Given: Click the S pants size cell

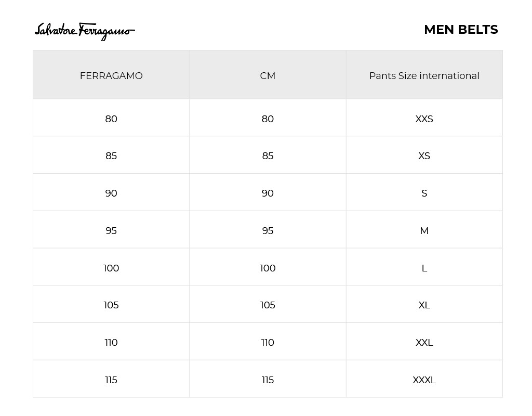Looking at the screenshot, I should pyautogui.click(x=424, y=193).
